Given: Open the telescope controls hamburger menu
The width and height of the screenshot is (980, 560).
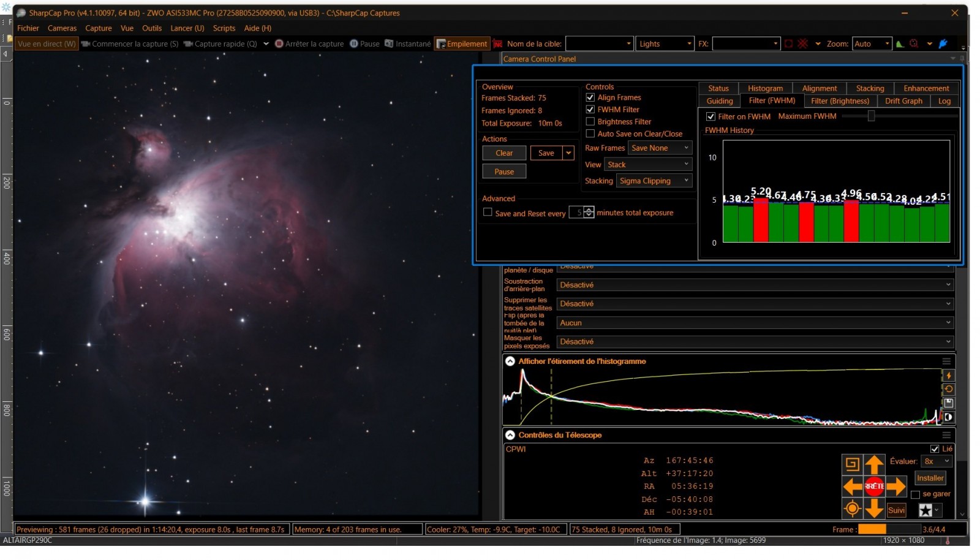Looking at the screenshot, I should point(946,436).
